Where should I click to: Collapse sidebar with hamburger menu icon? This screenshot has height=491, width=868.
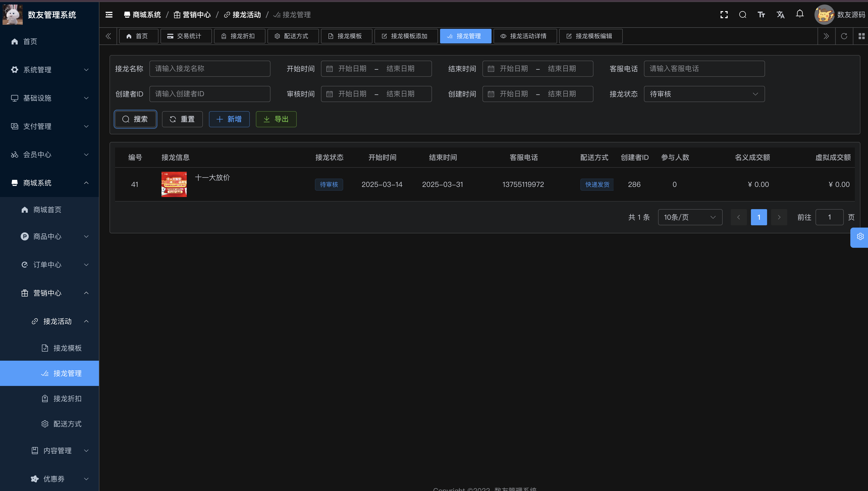[109, 14]
